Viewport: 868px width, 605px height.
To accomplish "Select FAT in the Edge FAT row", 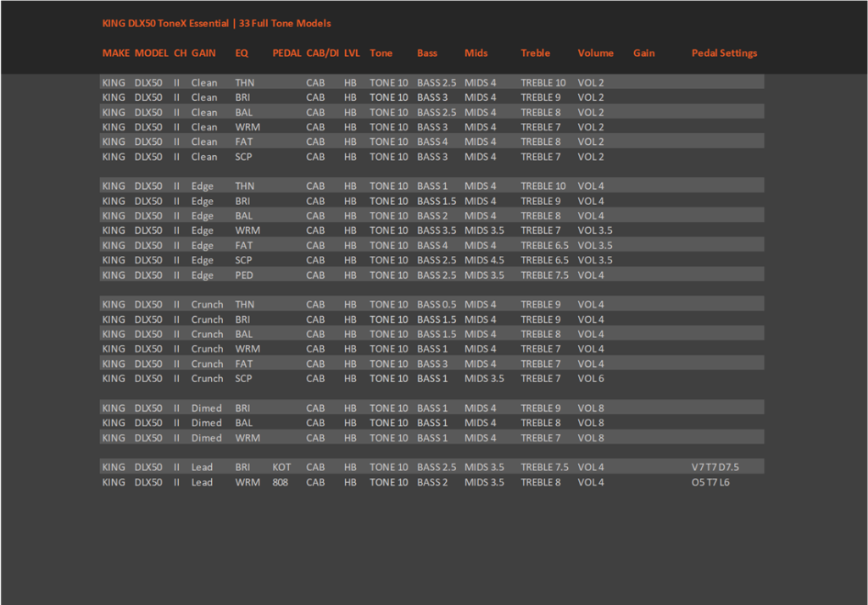I will tap(243, 245).
